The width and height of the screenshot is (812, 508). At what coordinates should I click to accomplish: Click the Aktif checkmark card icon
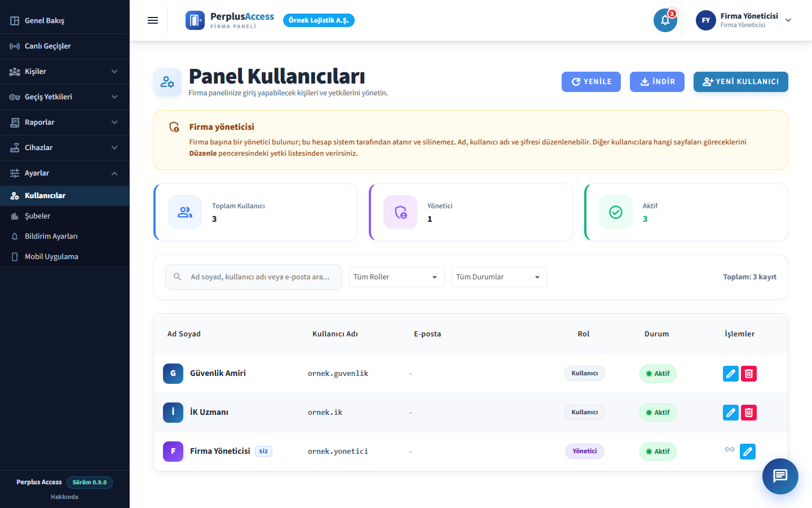pos(616,212)
